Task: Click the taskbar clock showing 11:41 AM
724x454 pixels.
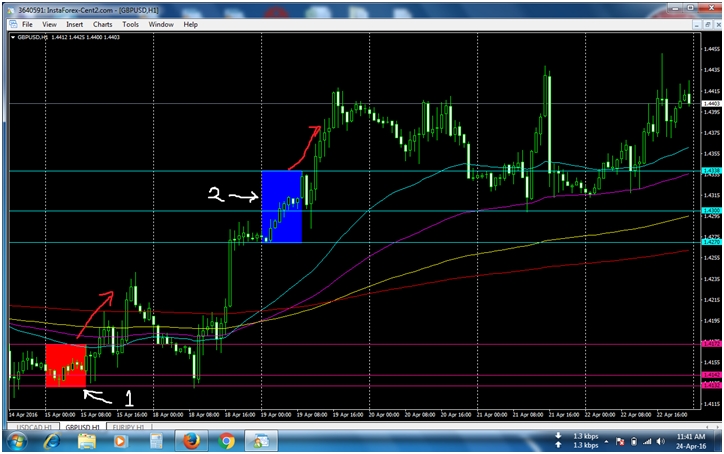Action: [x=691, y=441]
